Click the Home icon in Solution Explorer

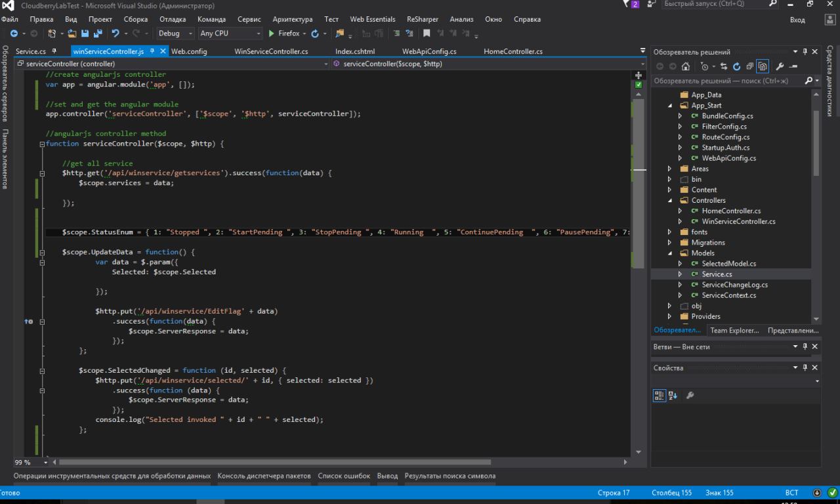point(686,66)
